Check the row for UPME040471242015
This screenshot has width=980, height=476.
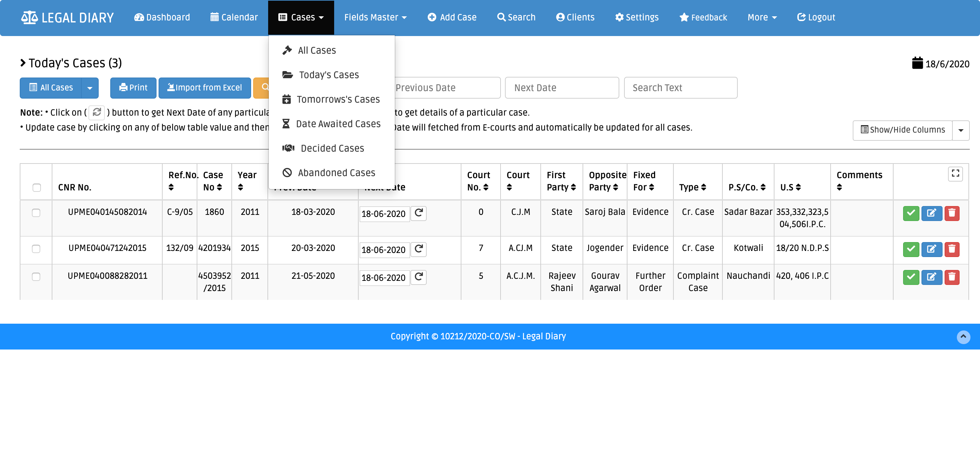(x=36, y=249)
